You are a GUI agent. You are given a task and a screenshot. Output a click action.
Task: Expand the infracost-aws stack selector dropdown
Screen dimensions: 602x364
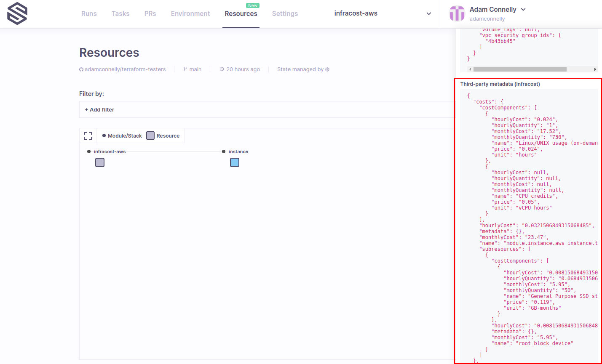[428, 13]
